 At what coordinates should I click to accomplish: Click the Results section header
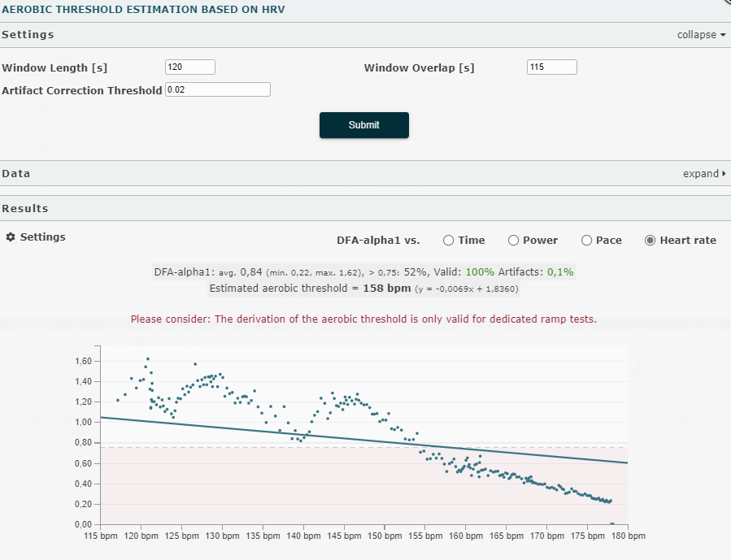tap(26, 208)
